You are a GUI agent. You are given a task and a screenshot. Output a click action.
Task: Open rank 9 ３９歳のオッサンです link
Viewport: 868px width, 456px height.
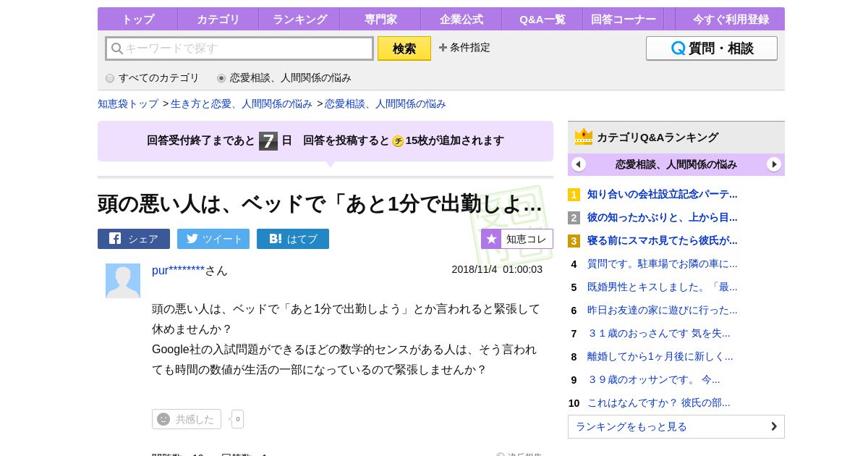point(654,379)
